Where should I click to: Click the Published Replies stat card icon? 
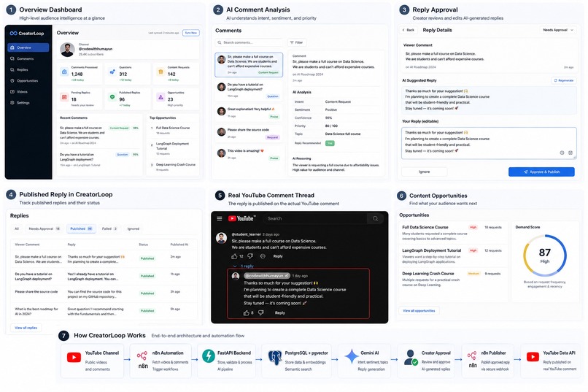(x=112, y=97)
